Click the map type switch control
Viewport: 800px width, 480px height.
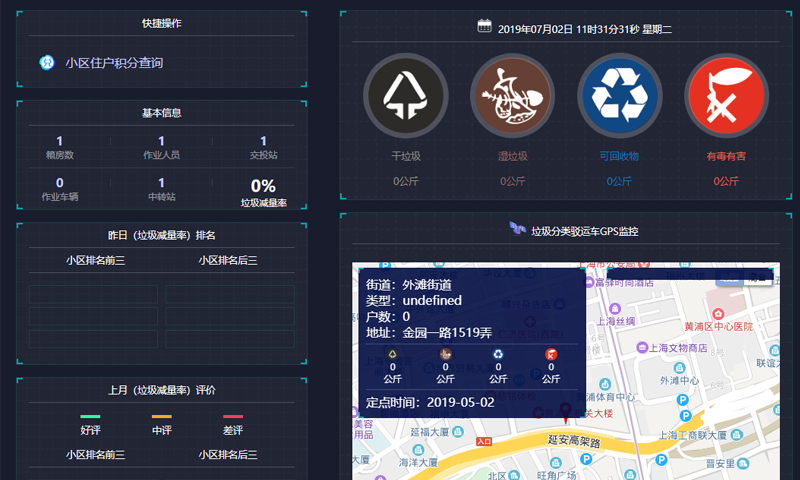[745, 277]
